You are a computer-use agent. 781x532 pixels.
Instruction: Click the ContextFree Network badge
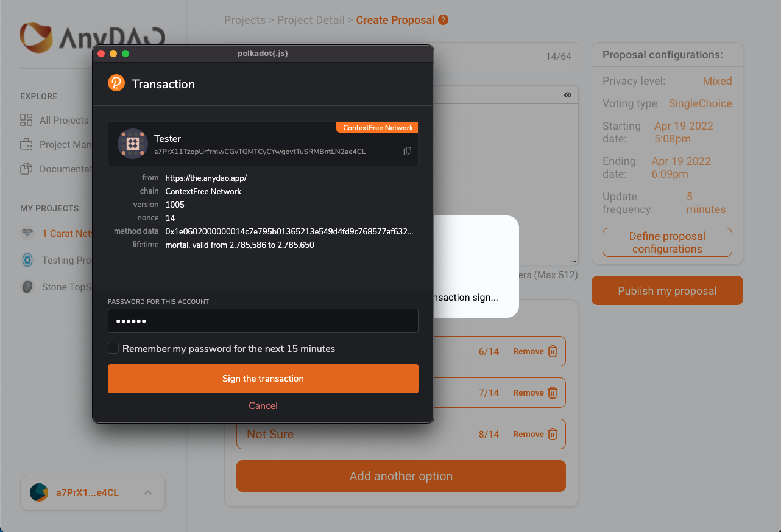(378, 128)
